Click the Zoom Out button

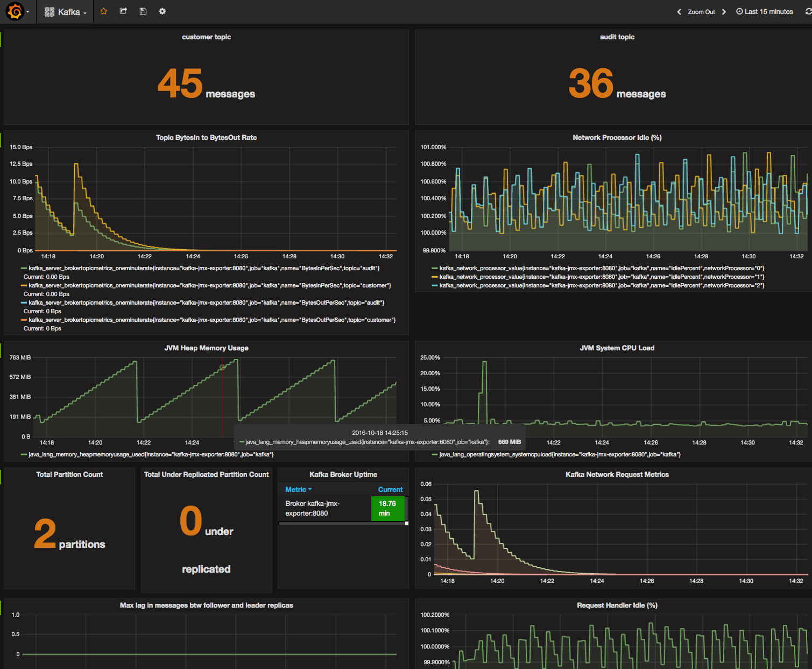click(701, 11)
